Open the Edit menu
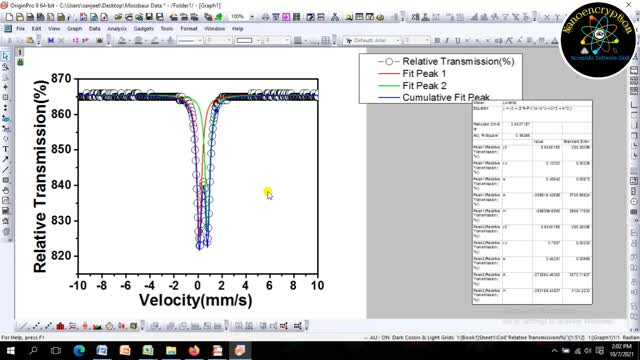640x360 pixels. coord(36,29)
